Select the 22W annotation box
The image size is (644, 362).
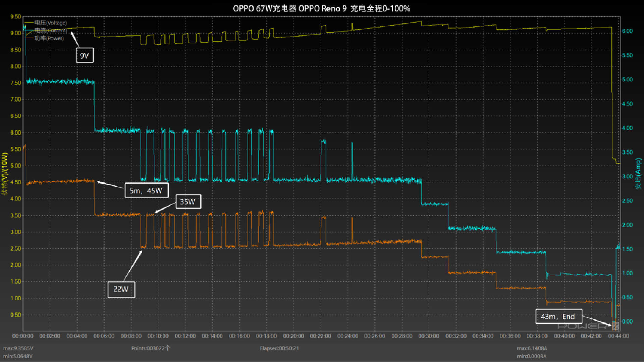(121, 289)
